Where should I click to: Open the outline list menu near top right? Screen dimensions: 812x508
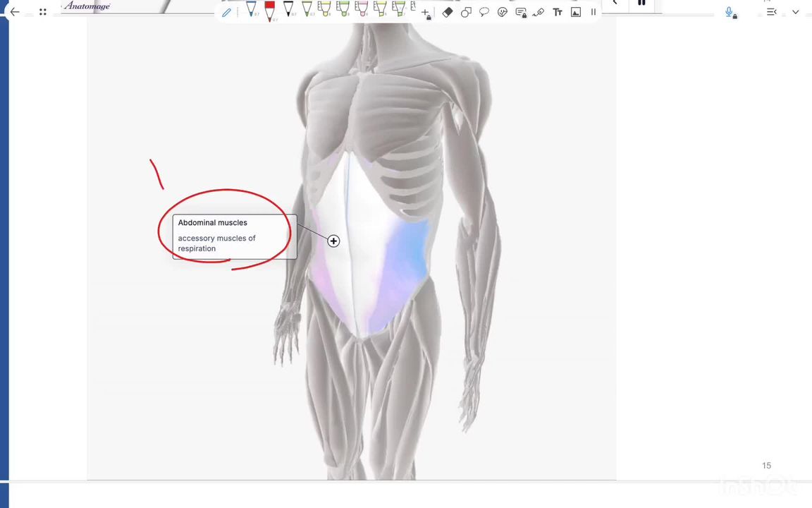[x=772, y=12]
